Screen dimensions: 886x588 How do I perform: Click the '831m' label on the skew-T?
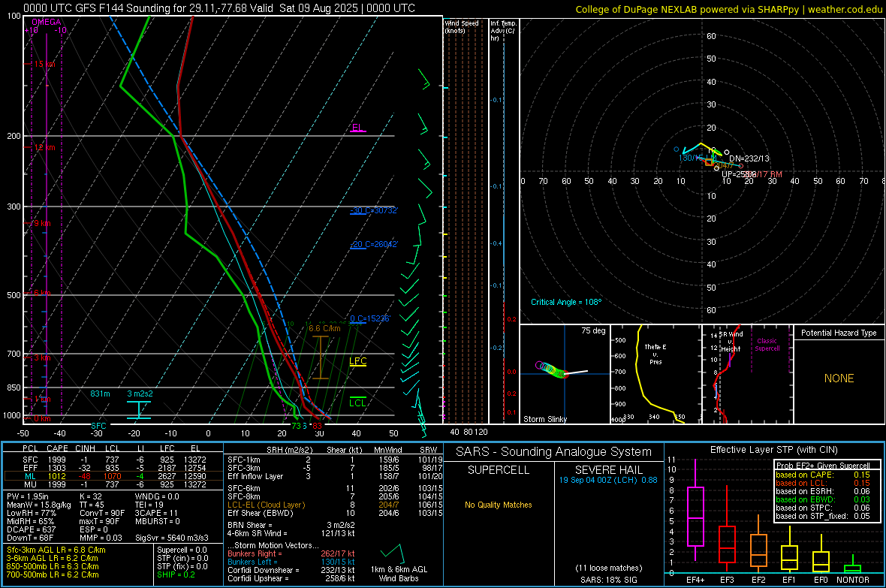pyautogui.click(x=100, y=394)
